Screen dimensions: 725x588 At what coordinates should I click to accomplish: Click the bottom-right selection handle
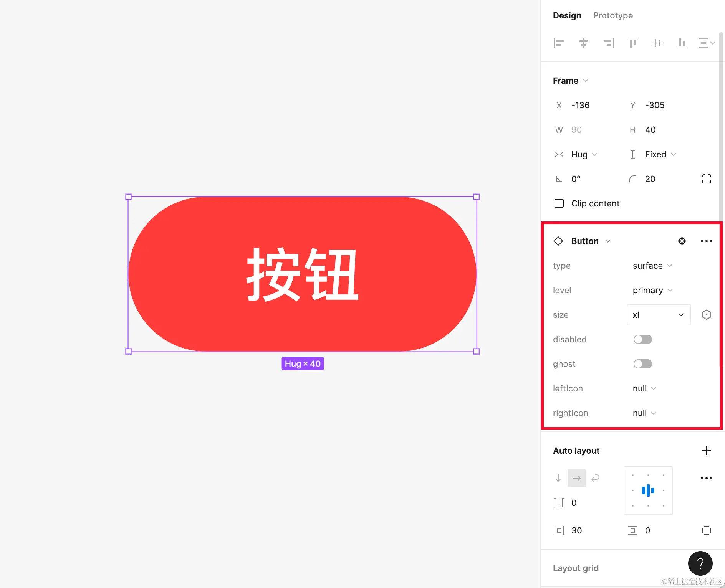[477, 351]
